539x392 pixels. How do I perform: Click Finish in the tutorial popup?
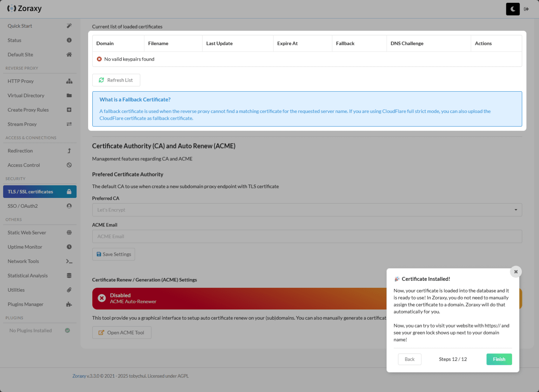(x=499, y=359)
